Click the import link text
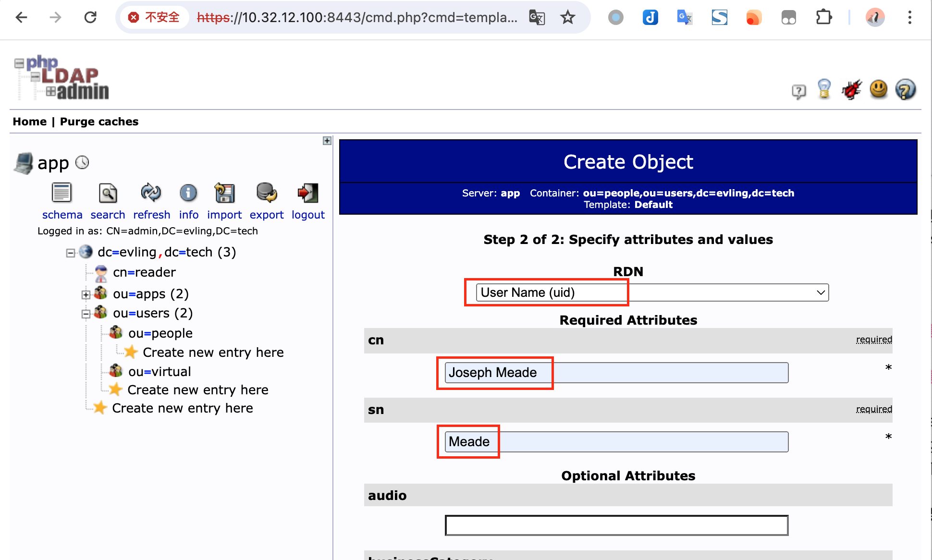This screenshot has width=932, height=560. [224, 215]
